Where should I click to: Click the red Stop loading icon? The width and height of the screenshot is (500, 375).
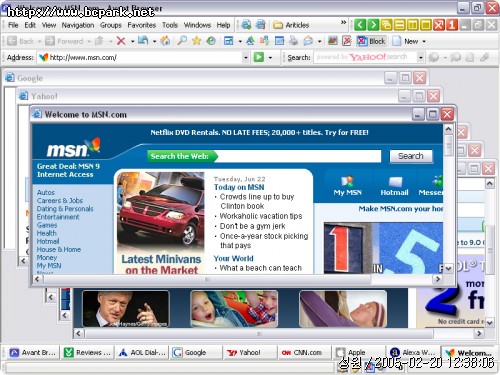click(x=121, y=41)
